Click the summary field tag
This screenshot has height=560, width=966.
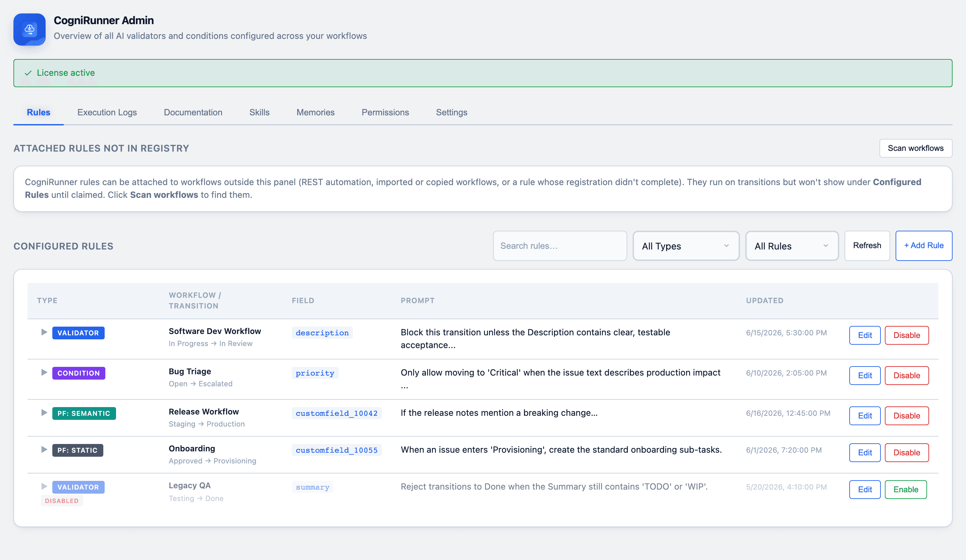click(x=312, y=487)
